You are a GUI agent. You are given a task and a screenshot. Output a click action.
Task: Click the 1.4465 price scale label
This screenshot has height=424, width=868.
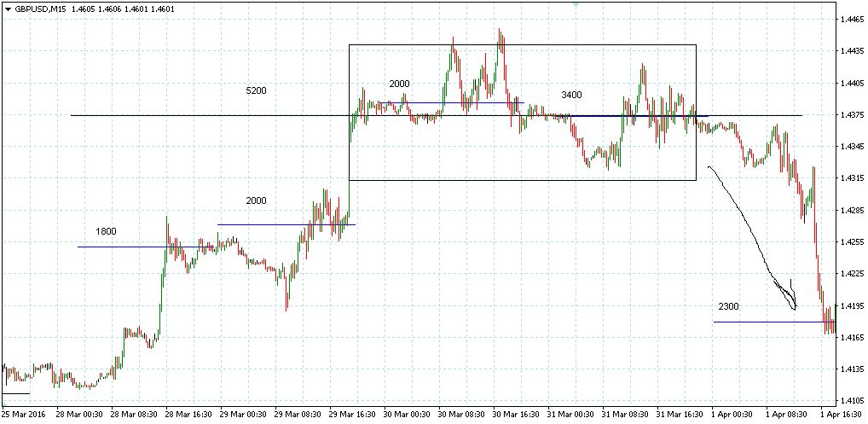(852, 20)
